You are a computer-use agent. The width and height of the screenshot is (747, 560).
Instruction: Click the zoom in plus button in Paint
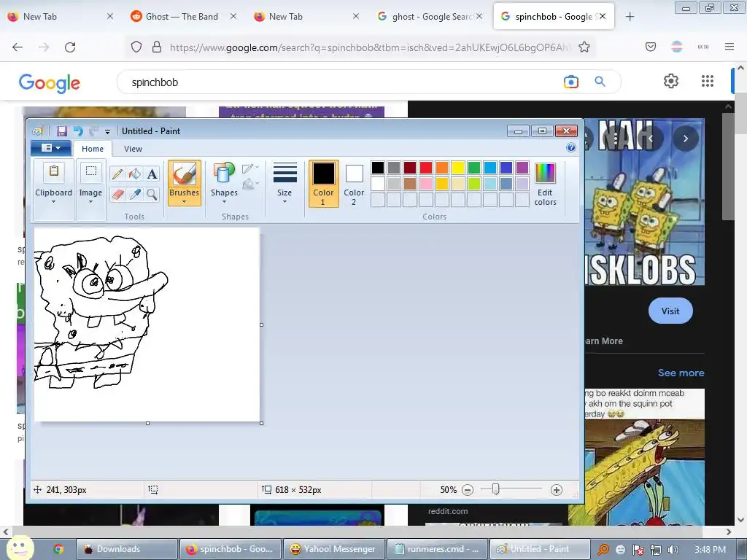point(556,490)
